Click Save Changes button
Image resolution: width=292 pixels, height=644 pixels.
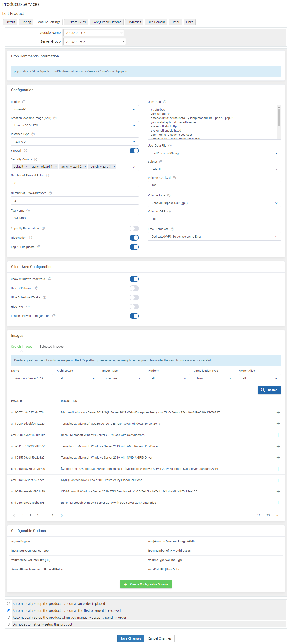point(130,638)
